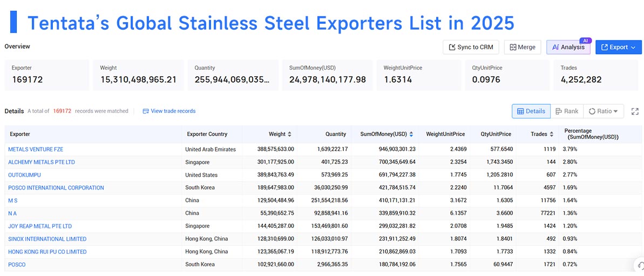Screen dimensions: 644x276
Task: Click the 251,554,218.56 quantity cell
Action: [323, 200]
